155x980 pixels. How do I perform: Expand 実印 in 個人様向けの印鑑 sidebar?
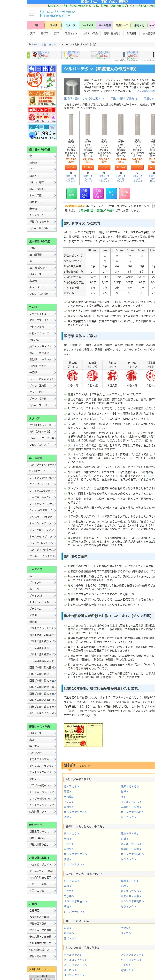(x=42, y=156)
